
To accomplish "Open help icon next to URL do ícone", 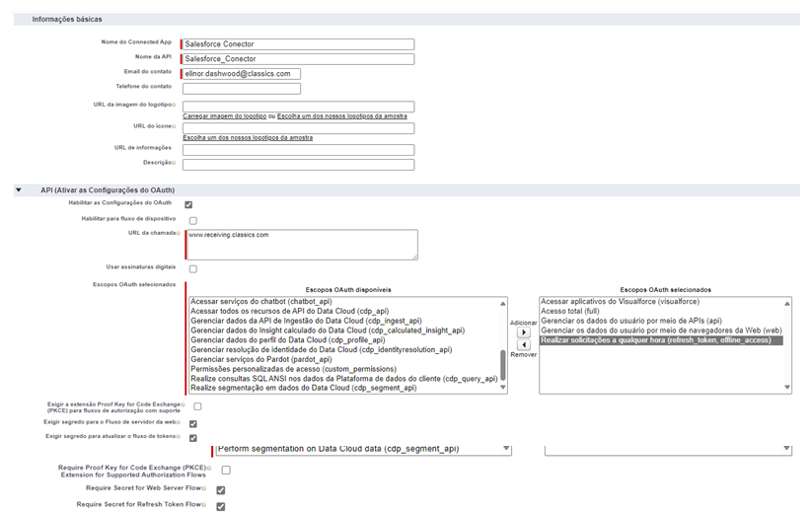I will tap(174, 126).
